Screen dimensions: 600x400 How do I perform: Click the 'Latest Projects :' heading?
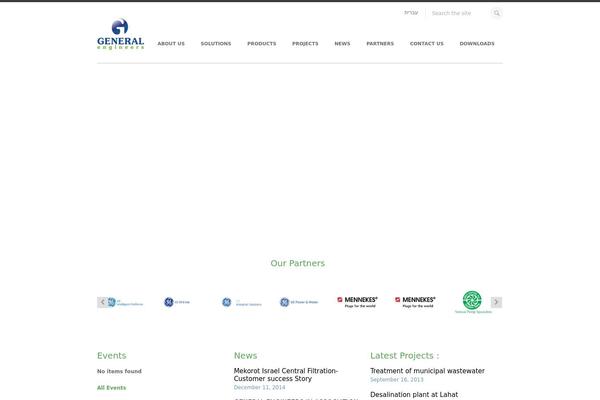point(404,356)
